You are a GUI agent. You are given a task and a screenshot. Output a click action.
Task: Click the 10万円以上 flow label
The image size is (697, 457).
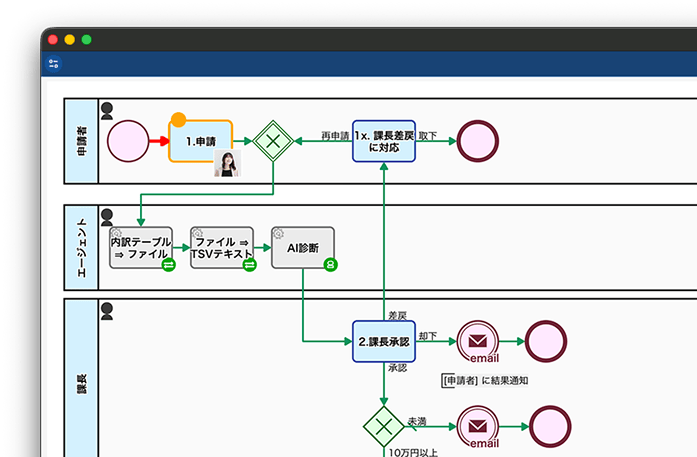[413, 453]
